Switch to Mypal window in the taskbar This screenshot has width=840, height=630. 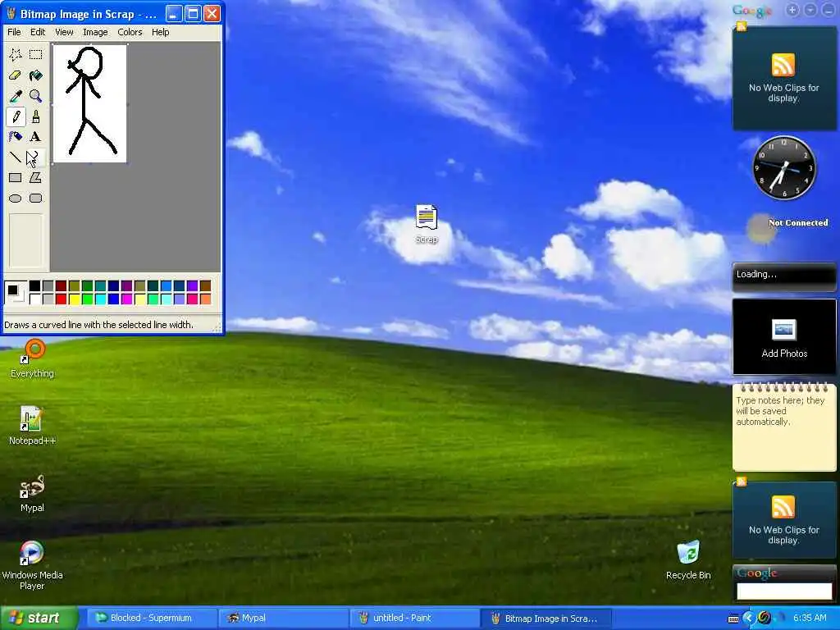[283, 619]
